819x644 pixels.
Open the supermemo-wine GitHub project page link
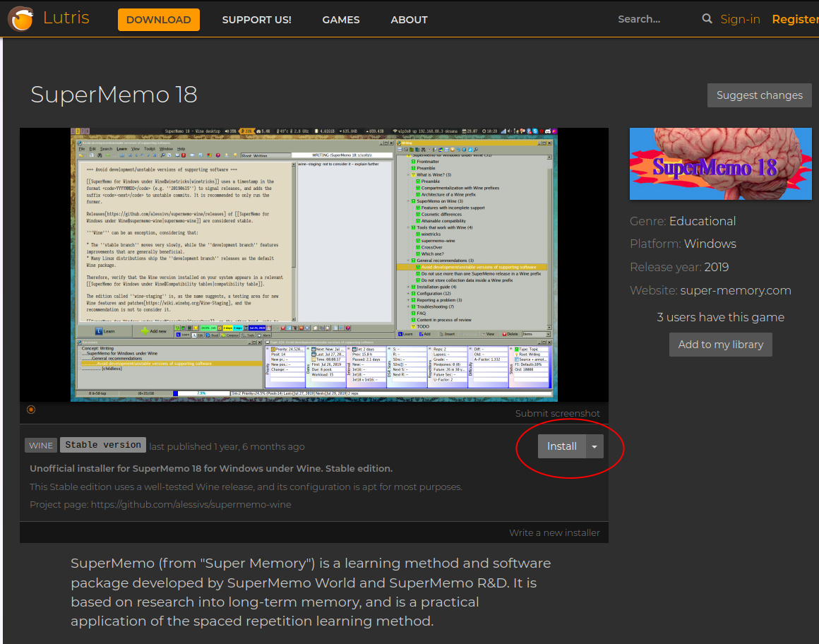click(190, 504)
